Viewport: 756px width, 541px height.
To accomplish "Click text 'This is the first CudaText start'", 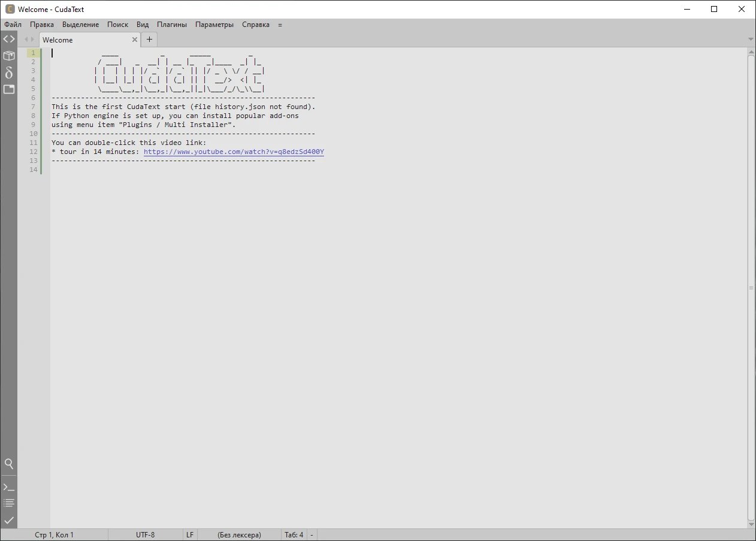I will 119,107.
